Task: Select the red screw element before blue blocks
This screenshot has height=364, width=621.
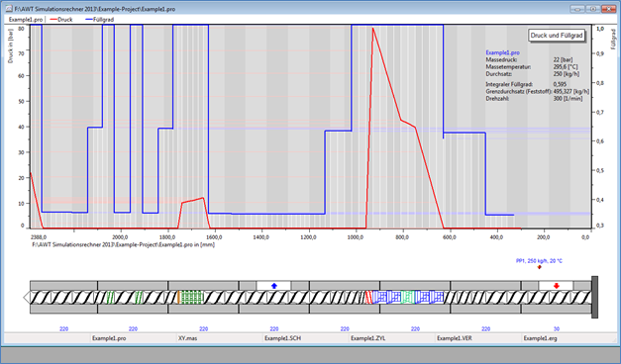Action: pos(368,297)
